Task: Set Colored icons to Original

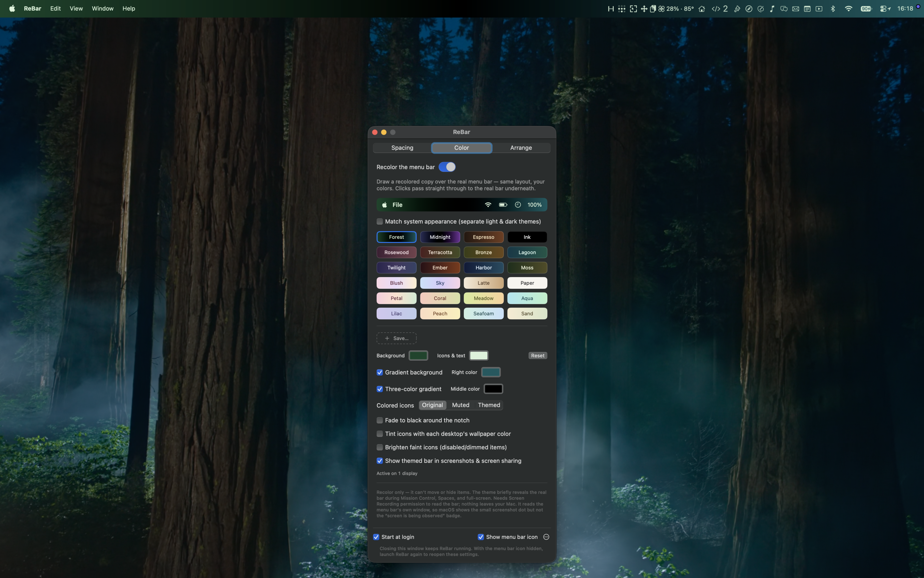Action: pyautogui.click(x=432, y=405)
